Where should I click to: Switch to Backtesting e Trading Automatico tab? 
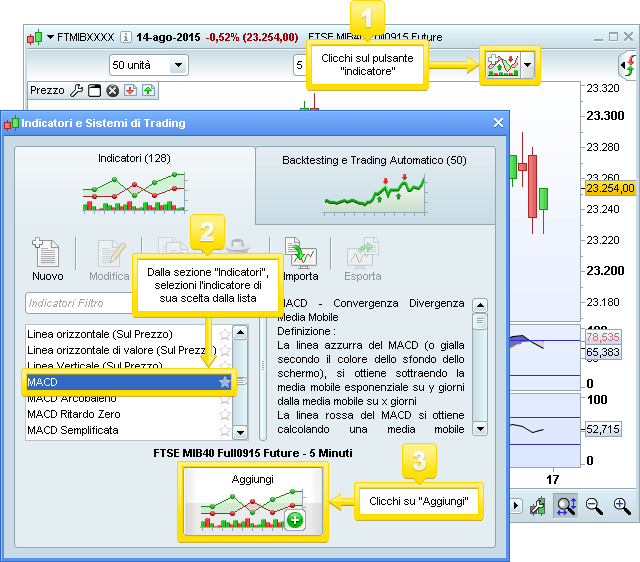coord(374,184)
